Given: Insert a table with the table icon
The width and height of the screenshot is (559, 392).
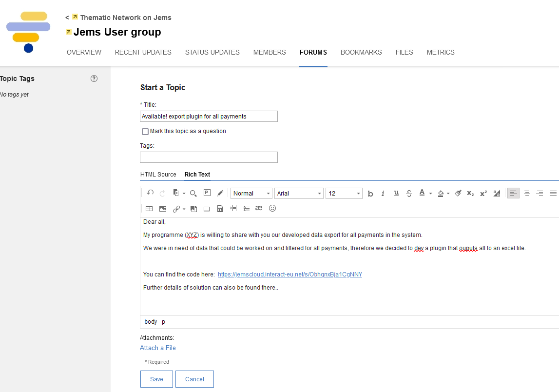Looking at the screenshot, I should pos(150,209).
